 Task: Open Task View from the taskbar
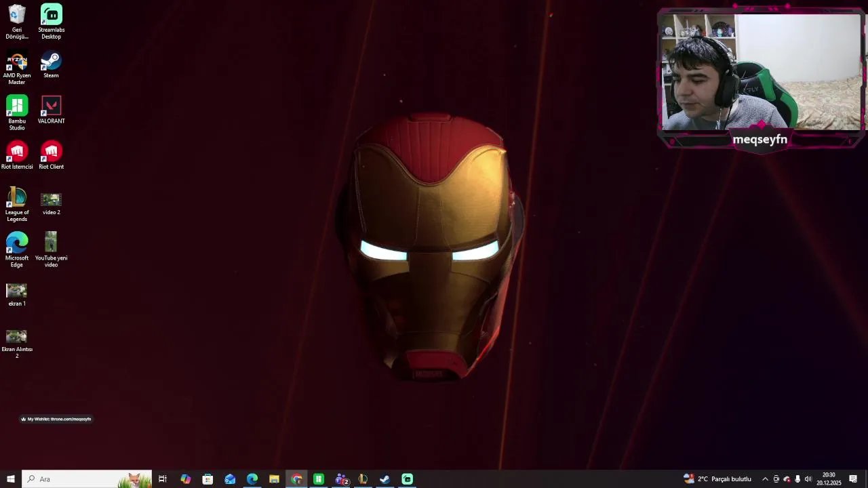tap(163, 479)
